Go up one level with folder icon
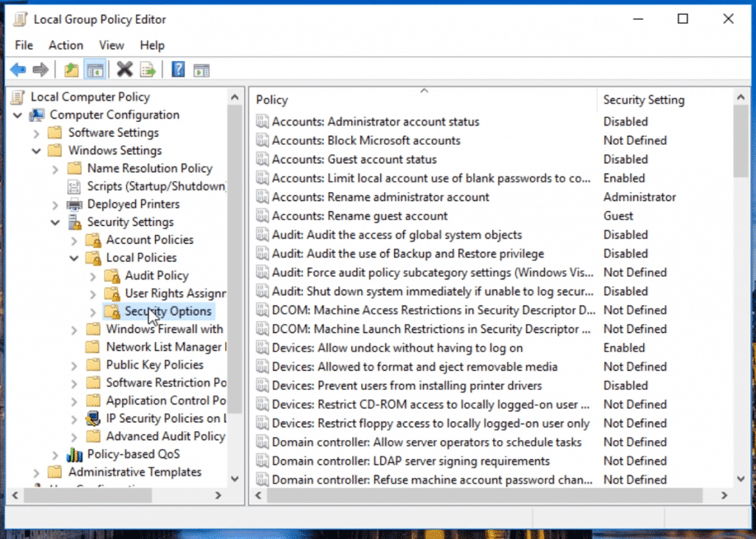 pos(71,70)
